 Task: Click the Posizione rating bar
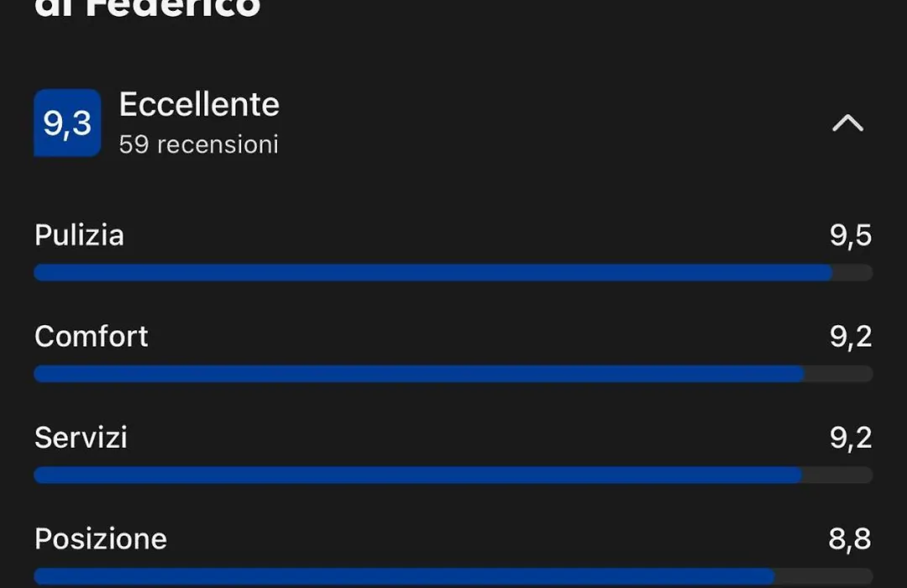click(x=453, y=576)
